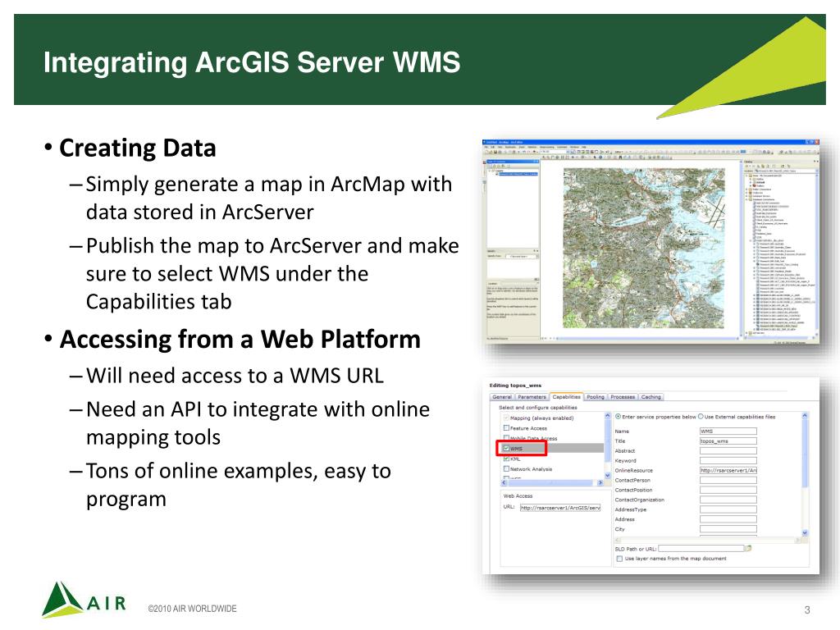Click the Web Access URL field
This screenshot has height=630, width=840.
[x=560, y=507]
